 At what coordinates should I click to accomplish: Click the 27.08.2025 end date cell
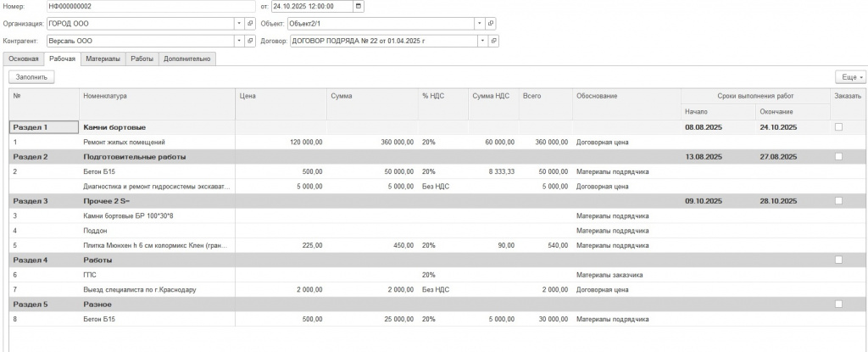pos(793,156)
